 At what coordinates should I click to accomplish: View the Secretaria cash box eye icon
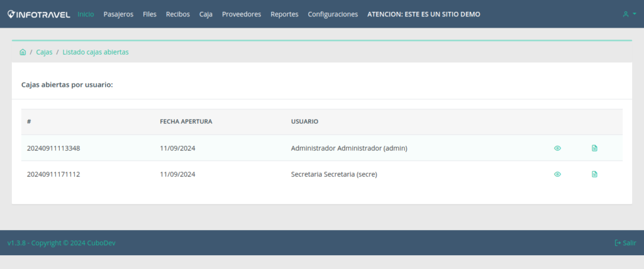pos(557,174)
